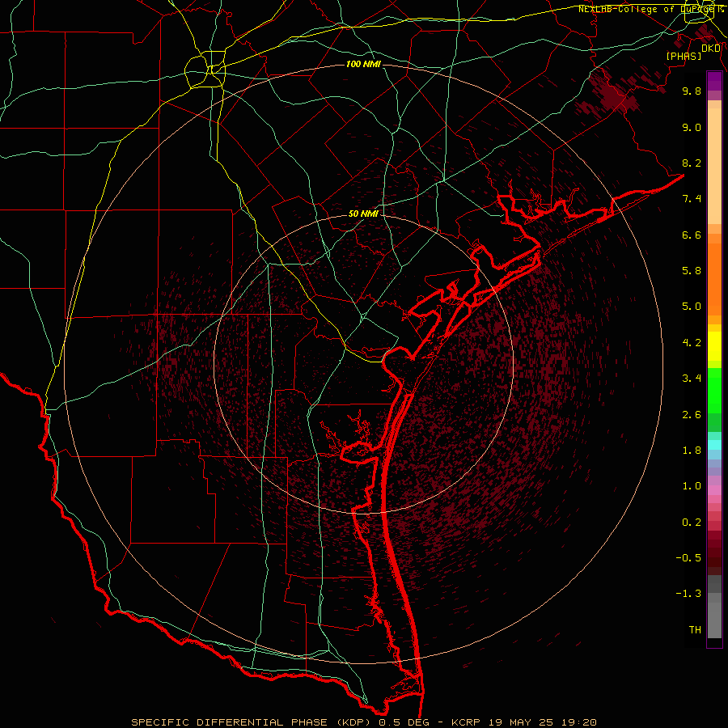Click the 8.2 legend value
This screenshot has height=728, width=728.
[692, 163]
